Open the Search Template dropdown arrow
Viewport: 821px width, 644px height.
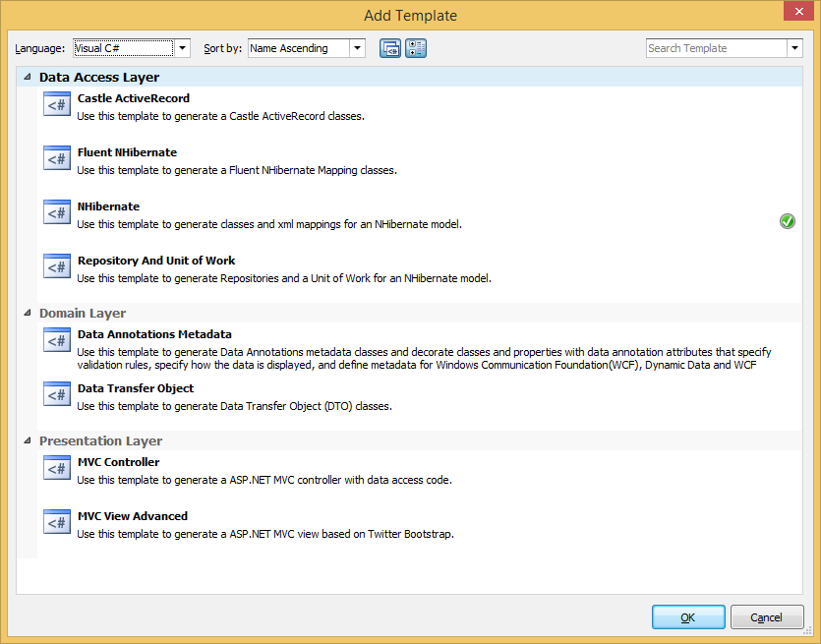point(794,48)
